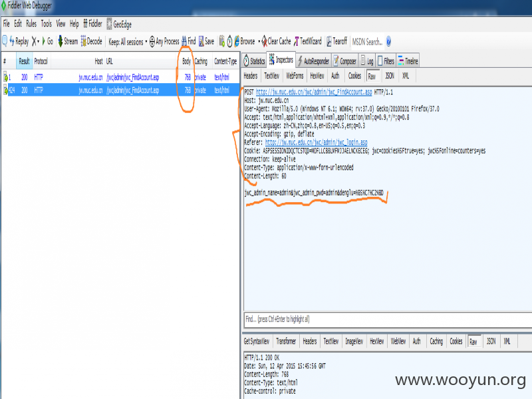The image size is (532, 399).
Task: Click the Fiddler menu item
Action: tap(92, 24)
